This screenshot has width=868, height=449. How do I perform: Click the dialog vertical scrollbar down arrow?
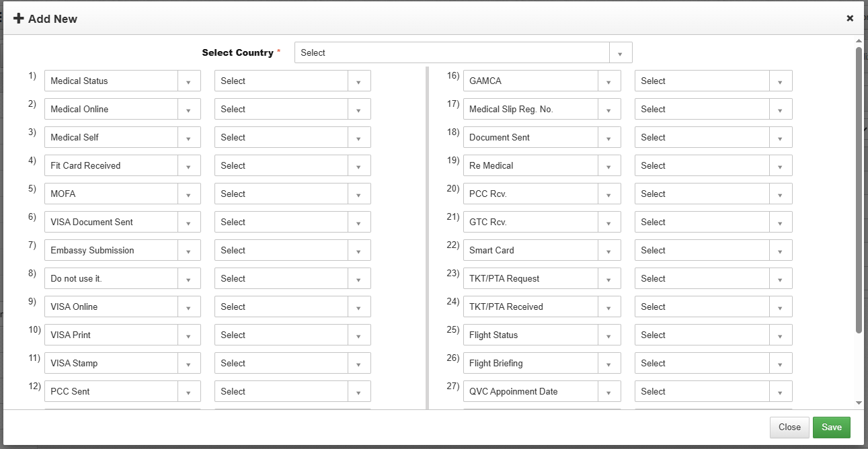pyautogui.click(x=859, y=402)
